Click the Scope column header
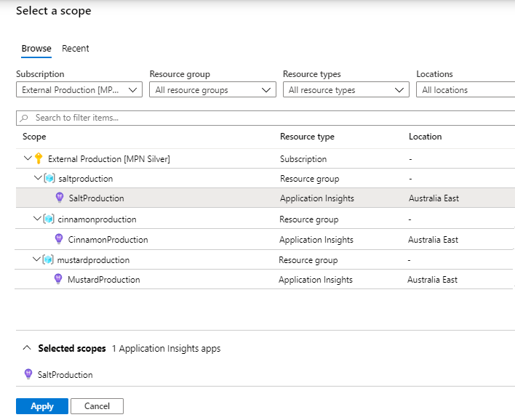The width and height of the screenshot is (515, 420). point(34,137)
